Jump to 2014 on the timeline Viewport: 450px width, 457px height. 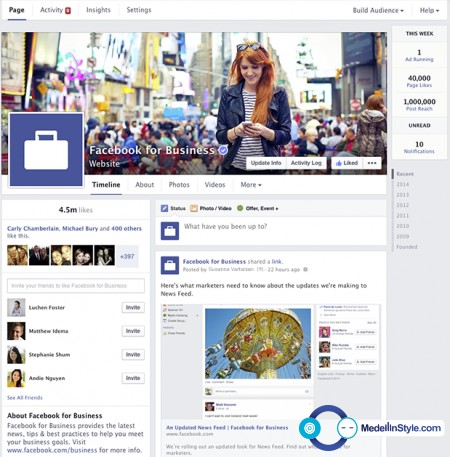pyautogui.click(x=402, y=184)
